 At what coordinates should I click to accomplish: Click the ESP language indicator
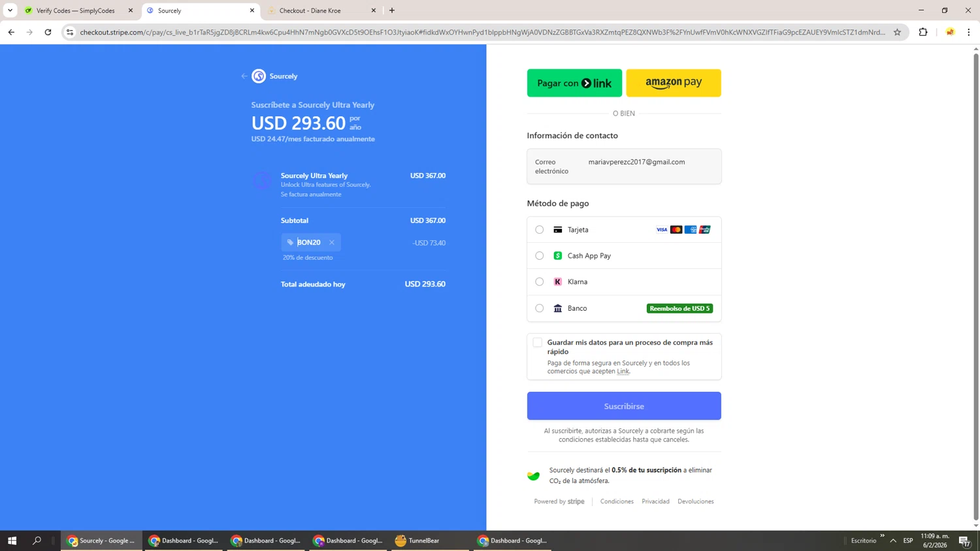click(x=908, y=541)
